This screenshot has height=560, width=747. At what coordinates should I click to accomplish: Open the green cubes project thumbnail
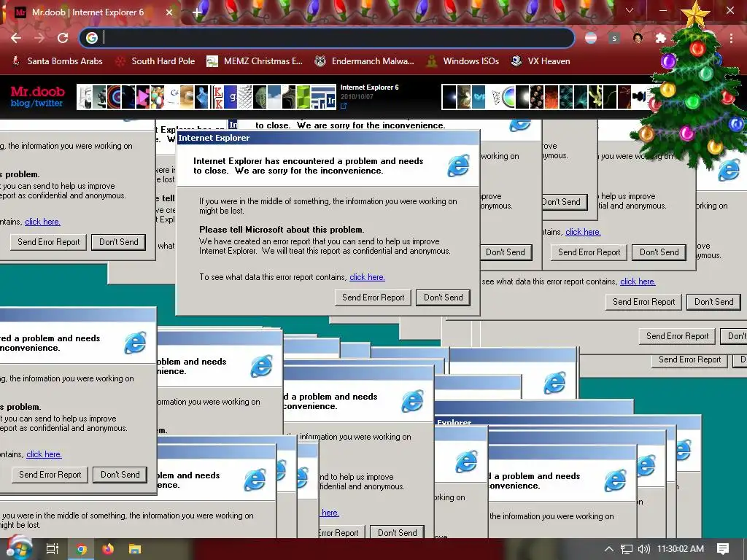pyautogui.click(x=303, y=97)
